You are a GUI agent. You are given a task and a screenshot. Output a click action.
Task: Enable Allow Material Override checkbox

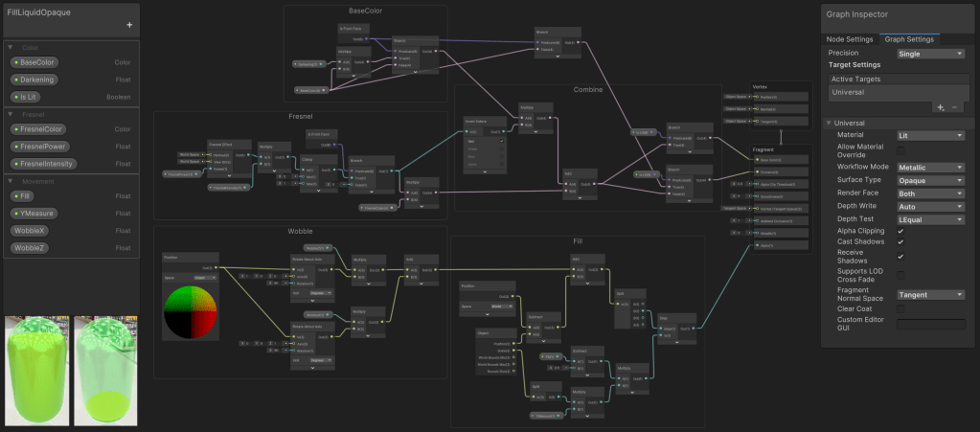900,150
